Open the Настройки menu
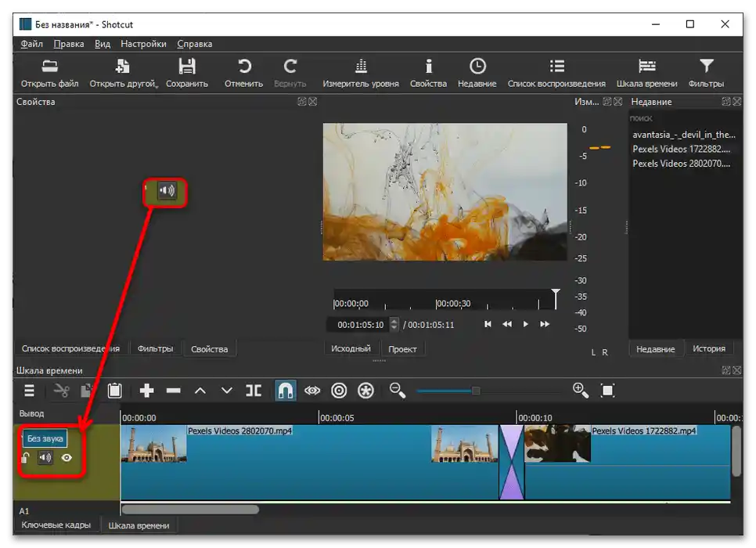The height and width of the screenshot is (548, 756). point(143,44)
